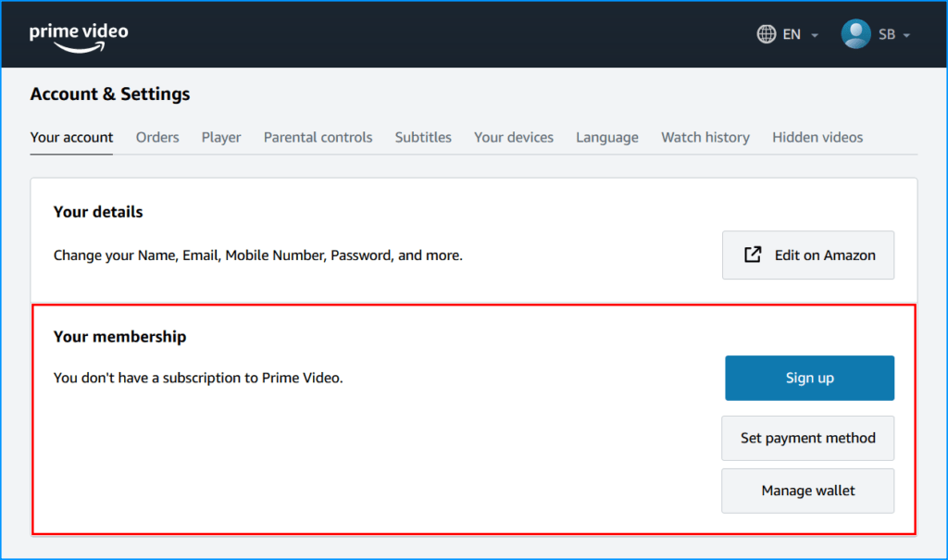Click the external link icon on Edit on Amazon

tap(753, 255)
